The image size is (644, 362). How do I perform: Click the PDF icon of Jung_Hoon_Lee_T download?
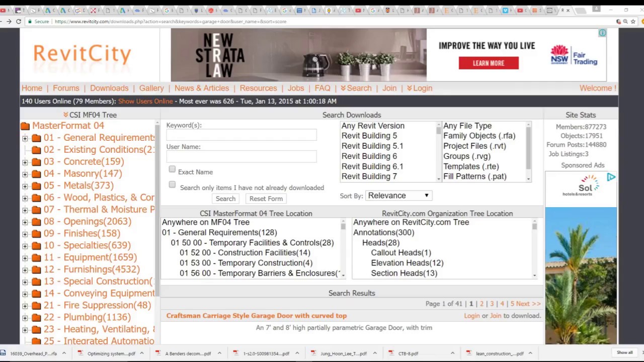(313, 353)
